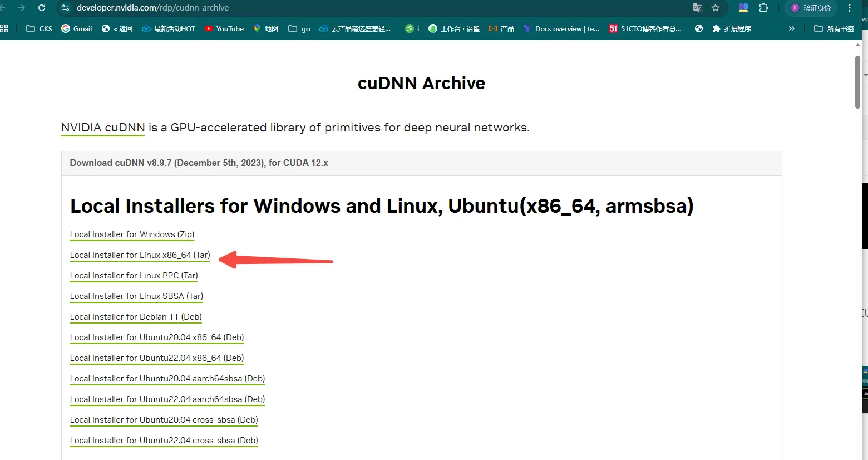The image size is (868, 460).
Task: Open the YouTube bookmark
Action: pyautogui.click(x=224, y=28)
